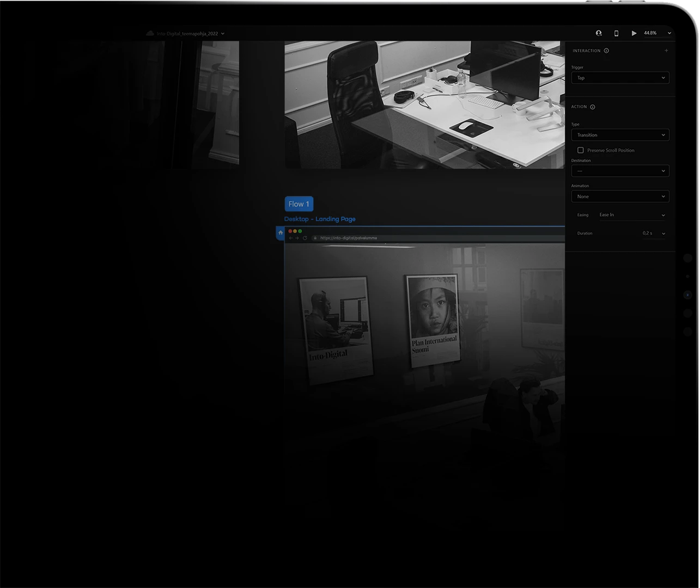This screenshot has width=700, height=588.
Task: Click the Action info icon
Action: coord(592,107)
